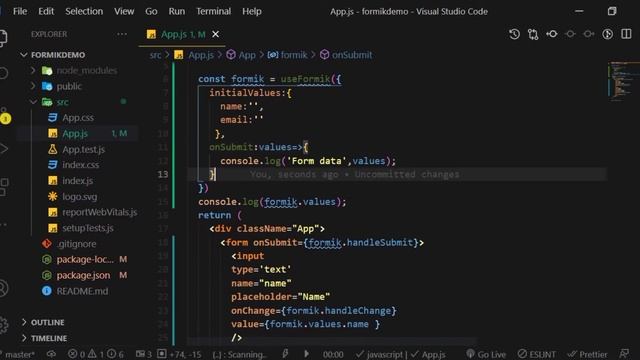640x360 pixels.
Task: Click synchronize changes cloud icon
Action: click(51, 354)
